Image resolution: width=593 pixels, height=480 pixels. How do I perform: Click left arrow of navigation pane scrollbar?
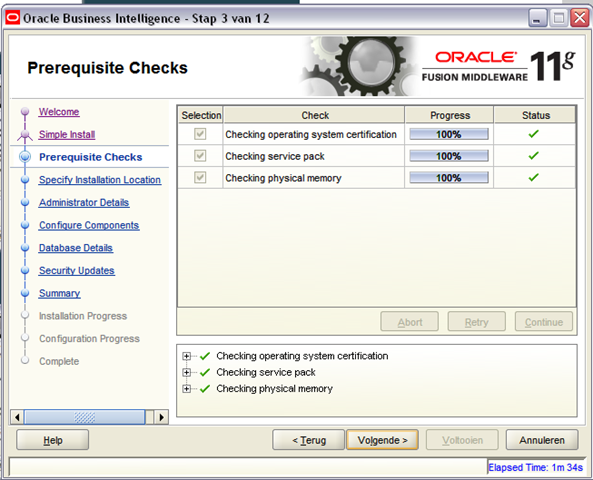click(x=17, y=417)
